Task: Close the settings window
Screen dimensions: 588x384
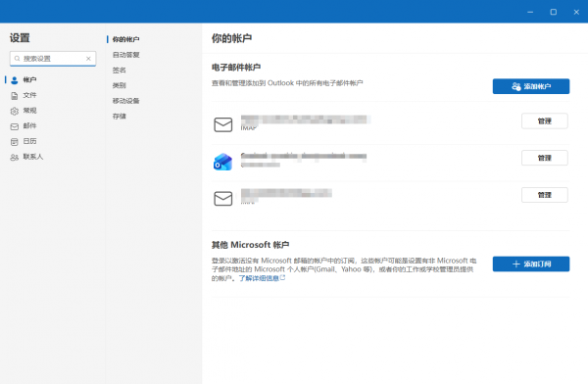Action: pyautogui.click(x=576, y=12)
